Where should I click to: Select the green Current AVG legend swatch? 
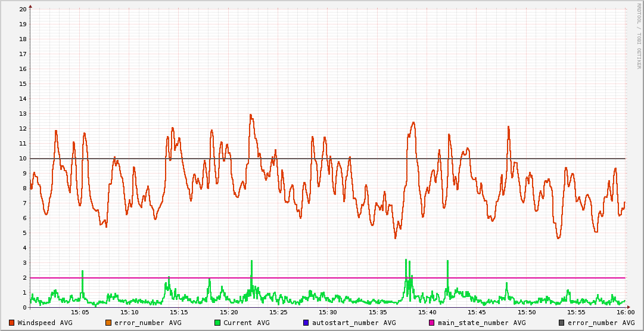click(217, 323)
